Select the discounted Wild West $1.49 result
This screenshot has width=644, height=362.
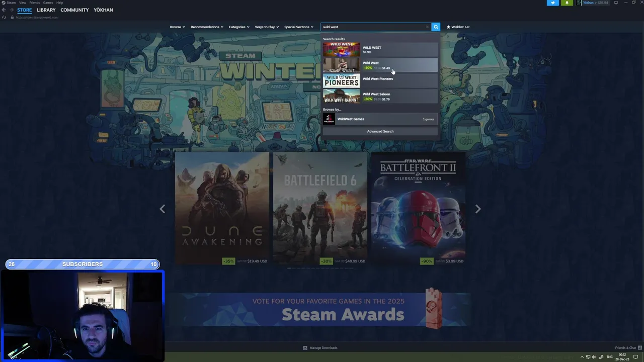380,65
